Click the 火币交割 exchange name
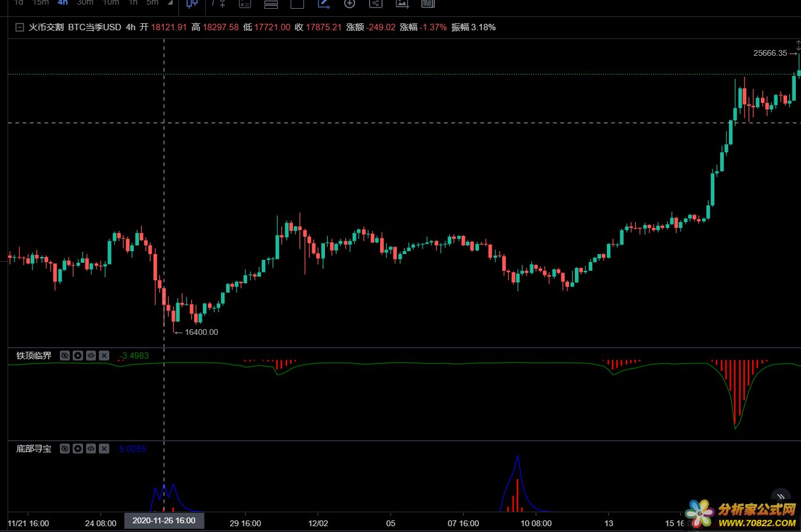 pos(47,27)
